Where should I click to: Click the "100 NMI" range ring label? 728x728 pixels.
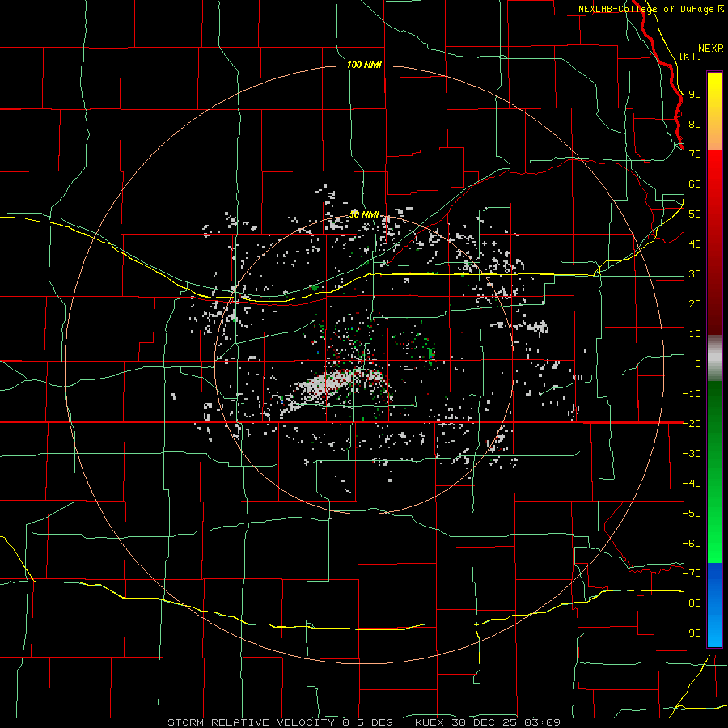coord(365,65)
